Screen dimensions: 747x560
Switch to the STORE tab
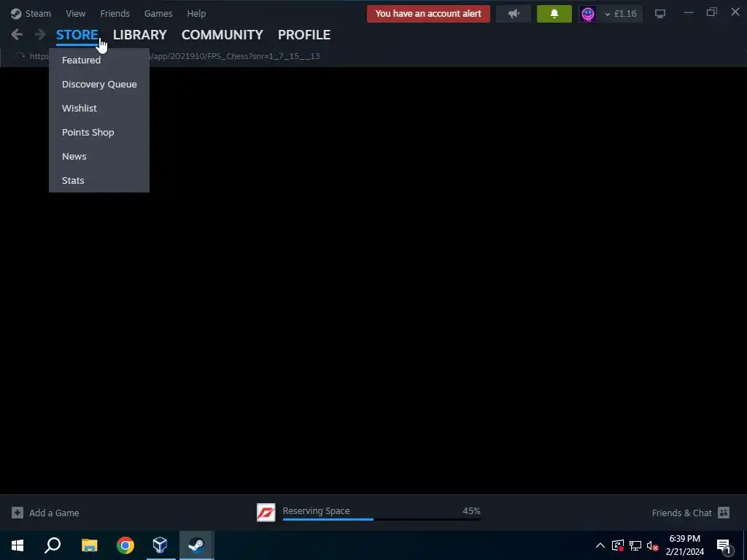pyautogui.click(x=77, y=35)
